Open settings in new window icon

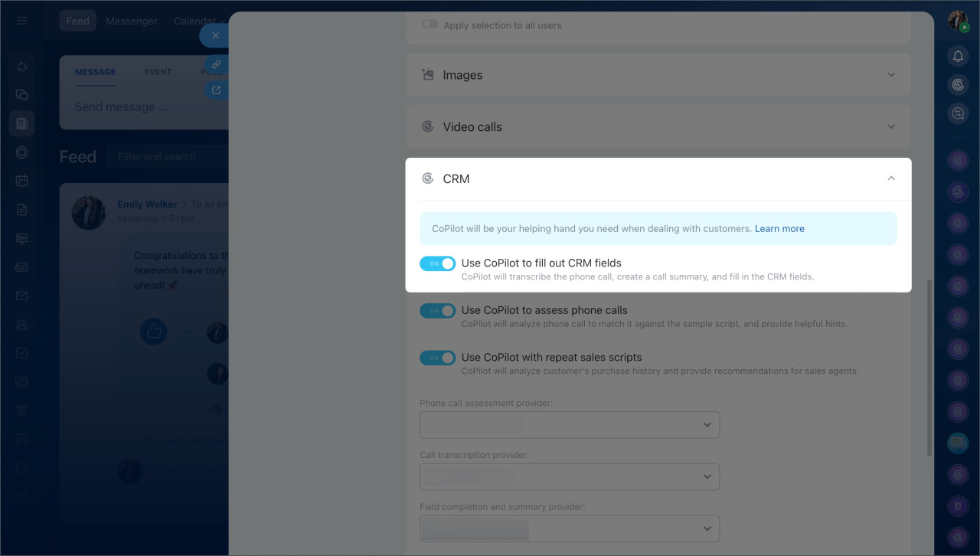(216, 90)
